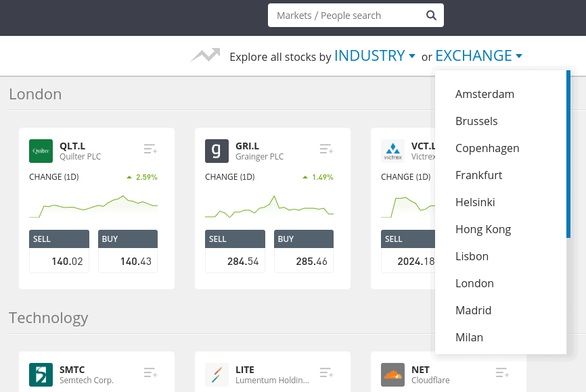Open the London section heading
Screen dimensions: 586x392
coord(35,94)
